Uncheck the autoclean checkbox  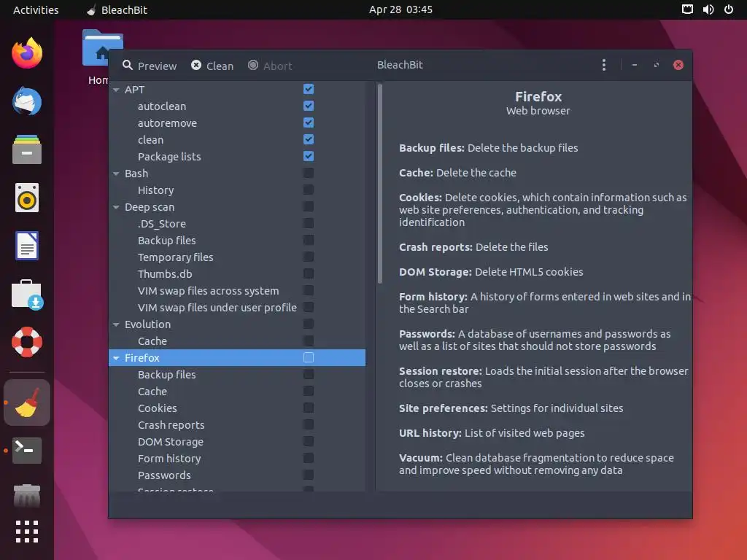[309, 106]
